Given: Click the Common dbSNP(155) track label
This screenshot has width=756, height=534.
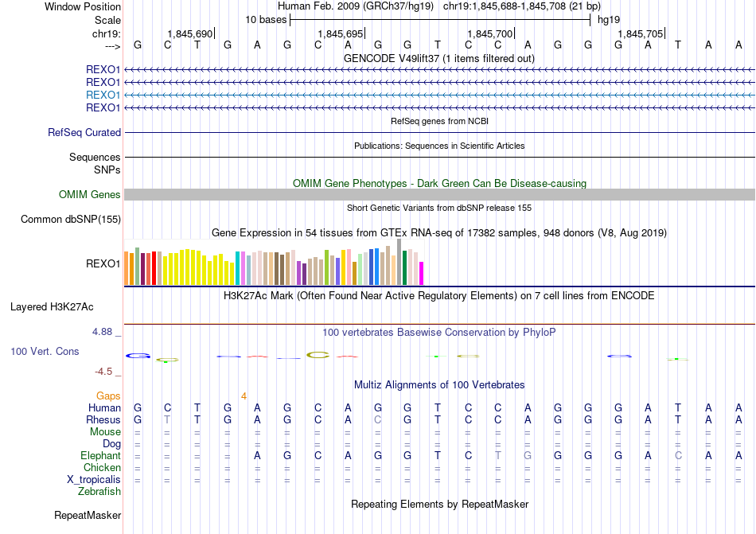Looking at the screenshot, I should click(71, 220).
